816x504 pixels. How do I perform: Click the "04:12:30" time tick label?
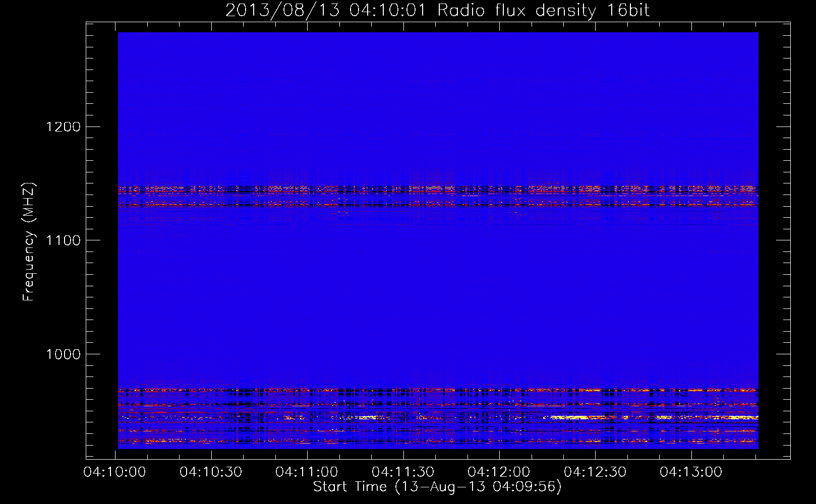point(595,472)
